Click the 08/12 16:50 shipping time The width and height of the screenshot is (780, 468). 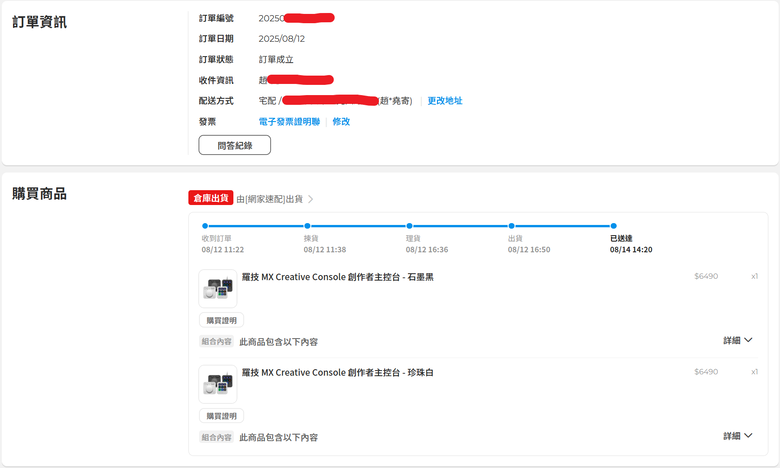tap(529, 250)
